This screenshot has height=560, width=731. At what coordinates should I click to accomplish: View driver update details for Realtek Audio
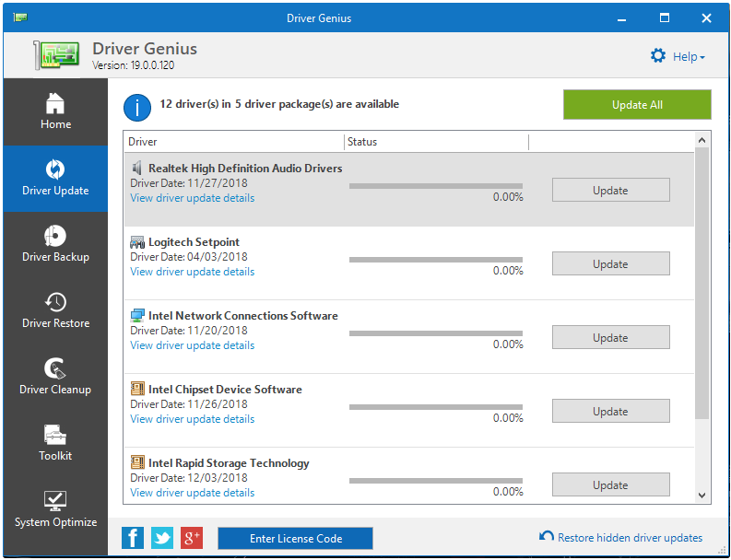coord(192,198)
